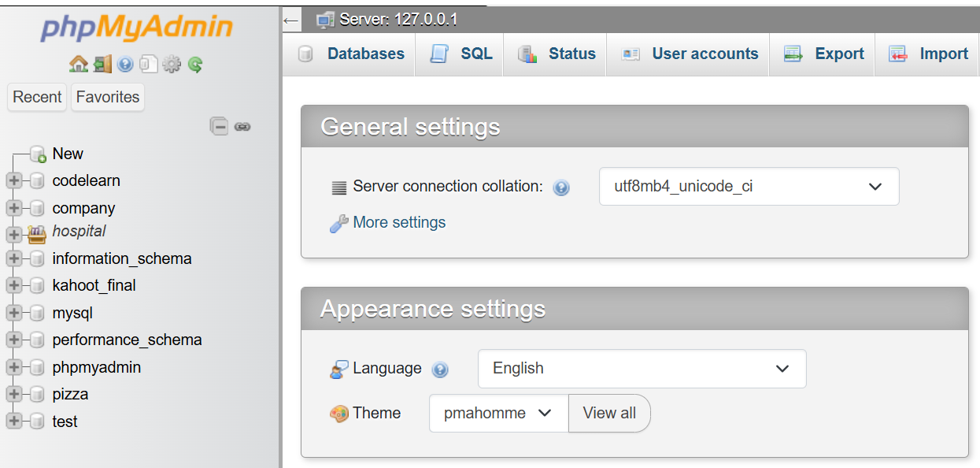Select codelearn database name
Image resolution: width=980 pixels, height=468 pixels.
(87, 181)
